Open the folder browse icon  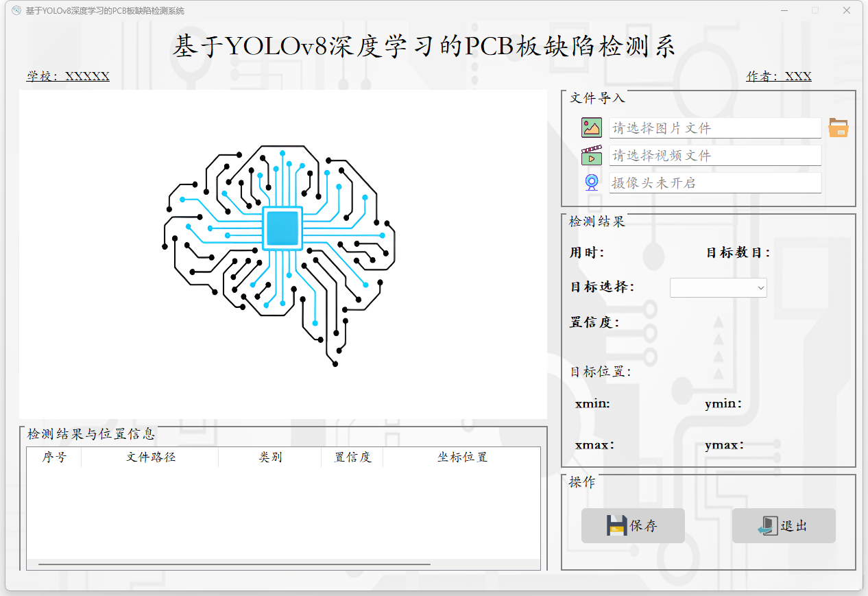point(838,127)
